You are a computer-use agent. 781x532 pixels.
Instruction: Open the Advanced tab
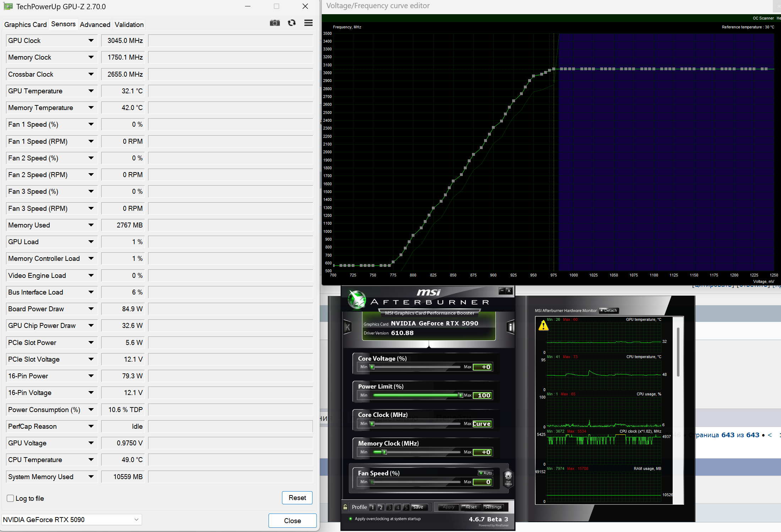click(95, 24)
